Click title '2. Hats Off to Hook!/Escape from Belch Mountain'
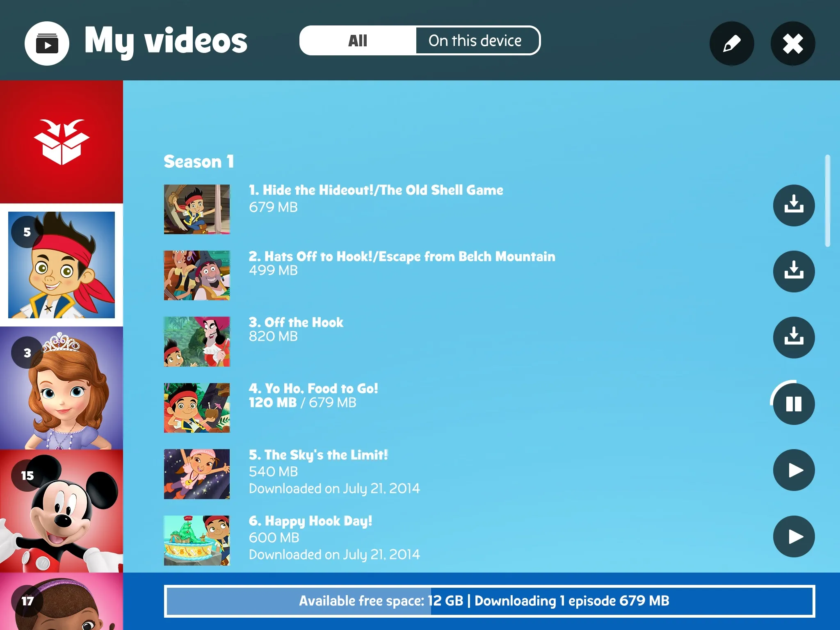 click(402, 257)
